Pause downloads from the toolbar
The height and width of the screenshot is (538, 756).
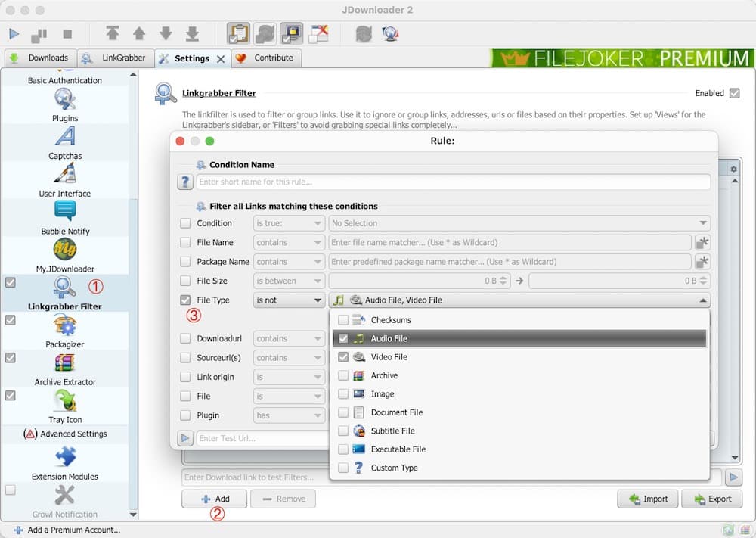[39, 35]
